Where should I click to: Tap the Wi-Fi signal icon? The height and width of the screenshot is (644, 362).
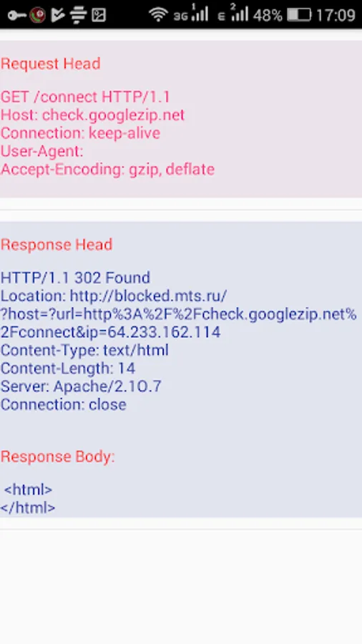[x=158, y=15]
